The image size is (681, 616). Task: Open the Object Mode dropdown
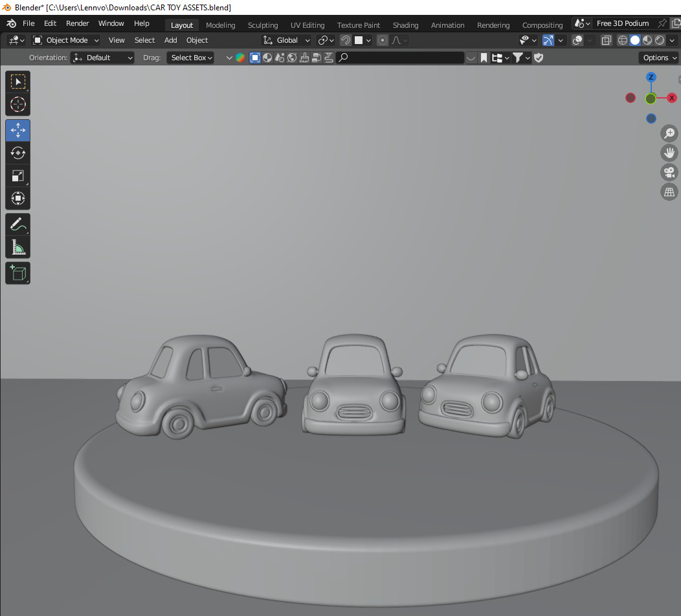(66, 40)
